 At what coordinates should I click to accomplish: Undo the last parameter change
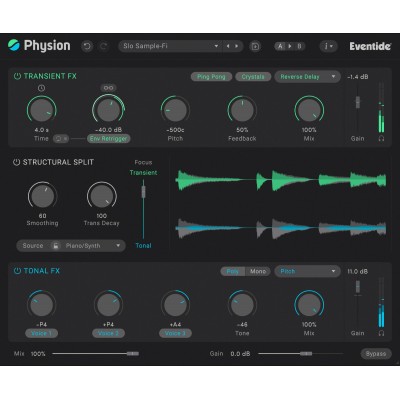(87, 46)
